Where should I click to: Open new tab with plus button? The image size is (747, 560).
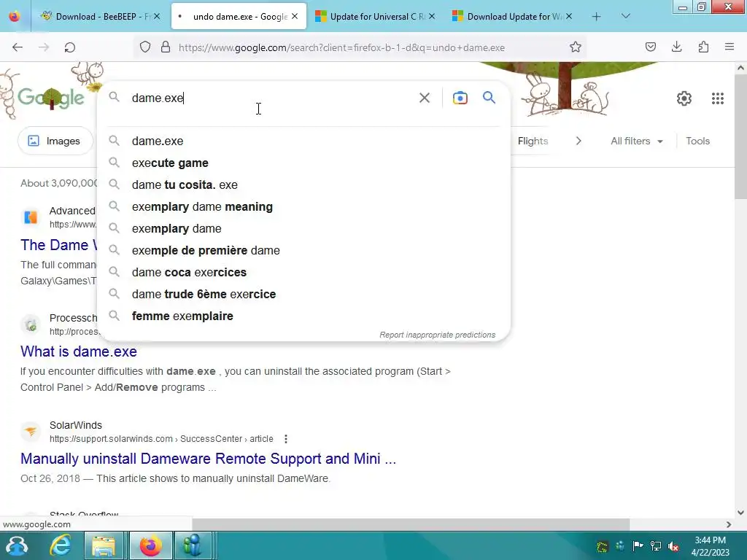tap(597, 17)
